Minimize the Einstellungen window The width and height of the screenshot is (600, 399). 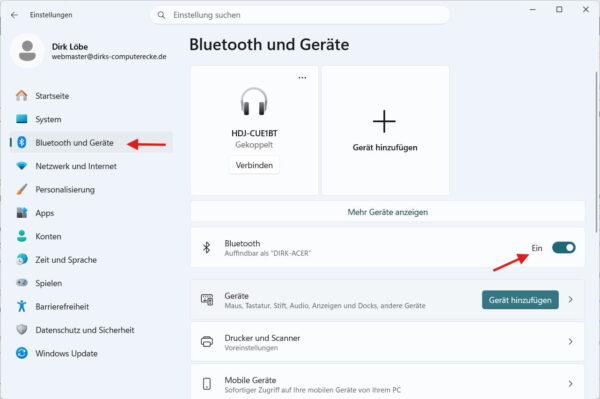coord(533,9)
